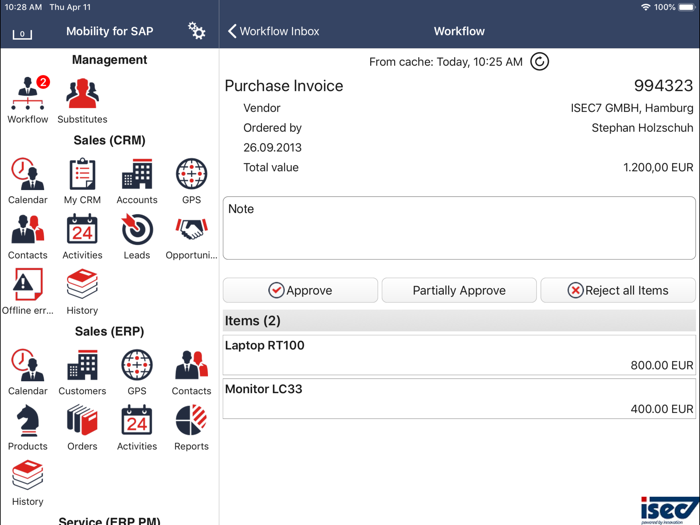Image resolution: width=700 pixels, height=525 pixels.
Task: Open the Opportunities handshake icon
Action: (x=192, y=229)
